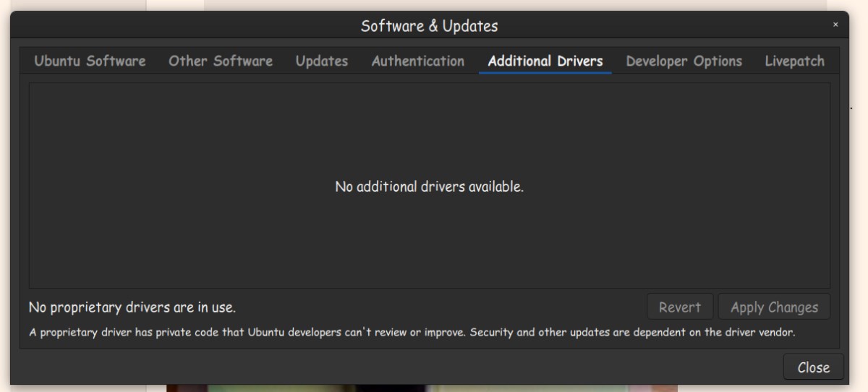Click the background image beneath the dialog
This screenshot has width=868, height=392.
click(420, 388)
